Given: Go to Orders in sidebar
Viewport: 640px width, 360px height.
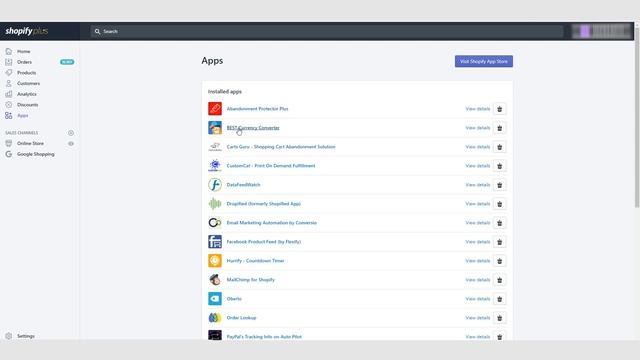Looking at the screenshot, I should point(24,62).
